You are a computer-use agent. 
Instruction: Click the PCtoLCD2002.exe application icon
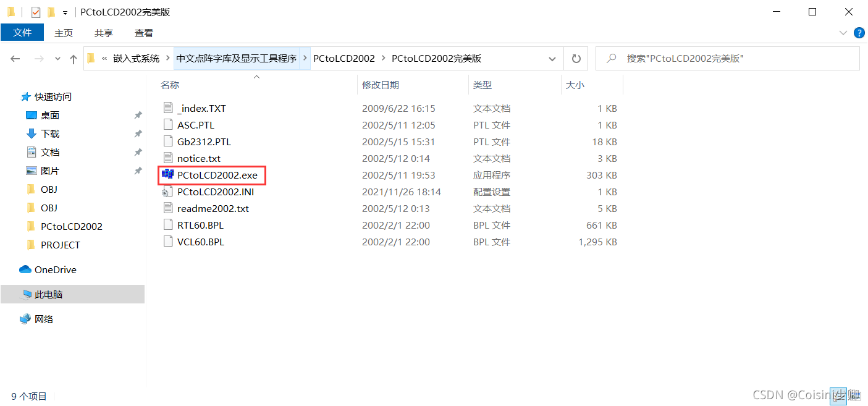[167, 175]
